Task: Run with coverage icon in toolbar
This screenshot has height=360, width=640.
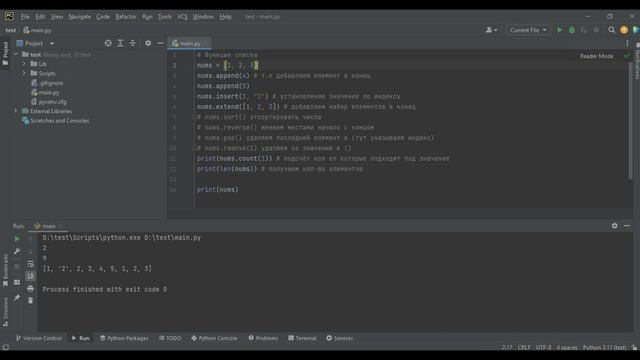Action: tap(584, 30)
